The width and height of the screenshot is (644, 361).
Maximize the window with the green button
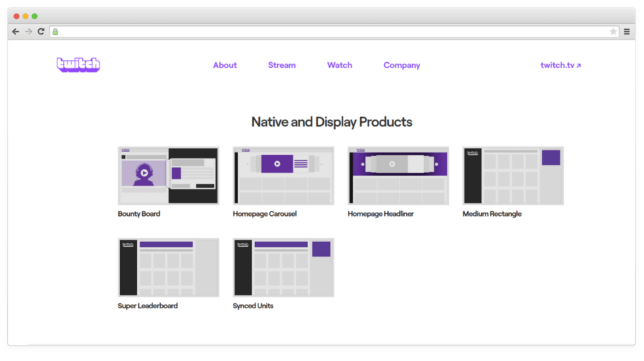pyautogui.click(x=35, y=16)
